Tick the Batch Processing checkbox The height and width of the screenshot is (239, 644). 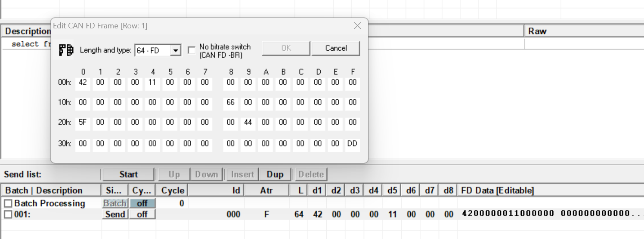(8, 203)
